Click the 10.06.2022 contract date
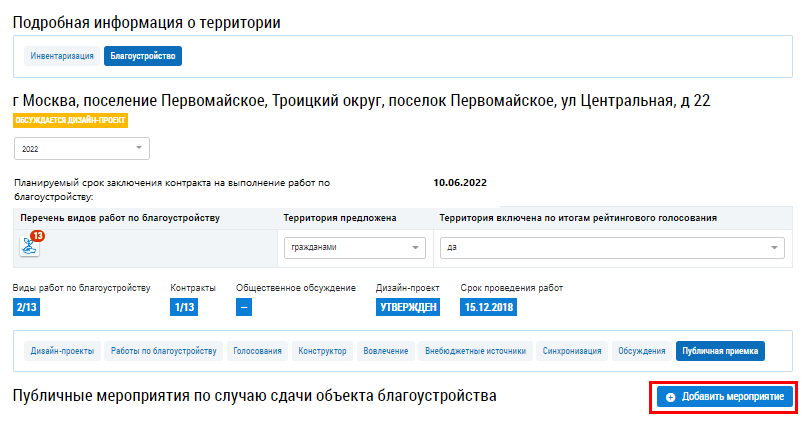Viewport: 811px width, 425px height. [x=460, y=183]
